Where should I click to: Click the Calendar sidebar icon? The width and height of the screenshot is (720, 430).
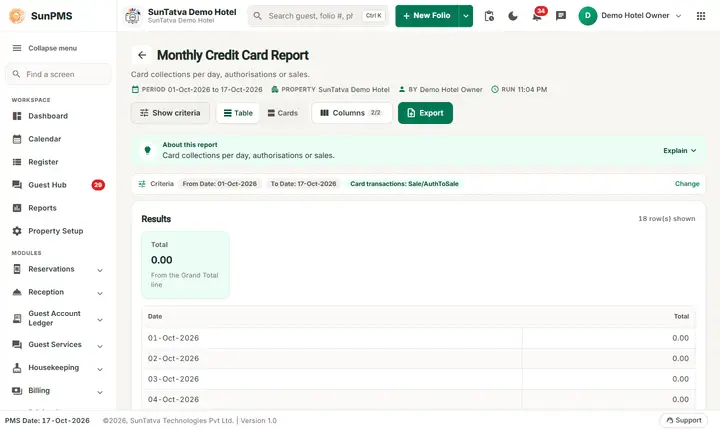tap(17, 139)
